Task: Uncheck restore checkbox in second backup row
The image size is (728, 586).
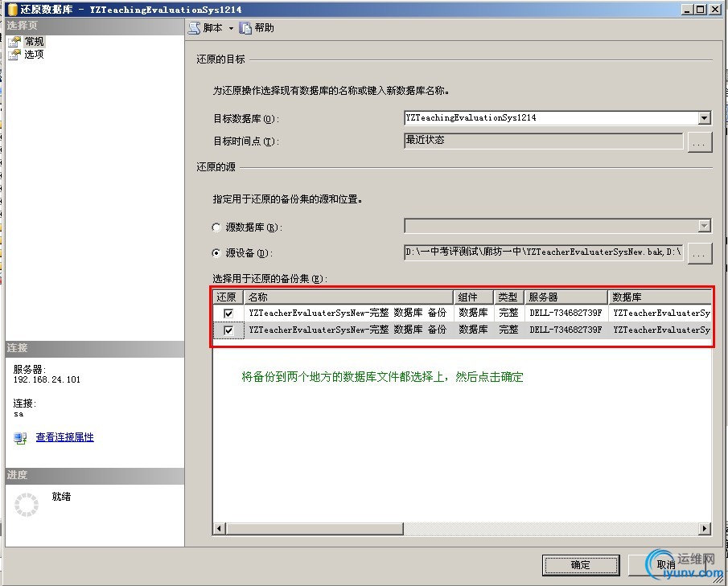Action: 228,330
